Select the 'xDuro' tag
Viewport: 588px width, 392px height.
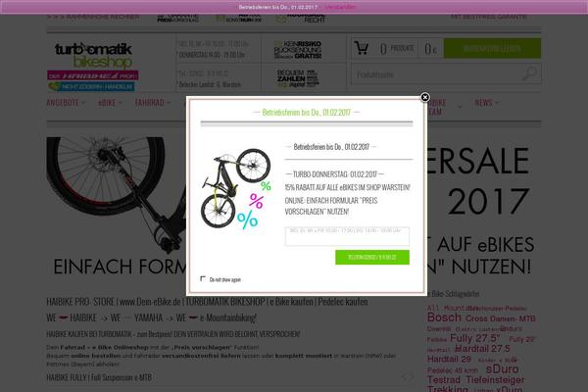[509, 389]
